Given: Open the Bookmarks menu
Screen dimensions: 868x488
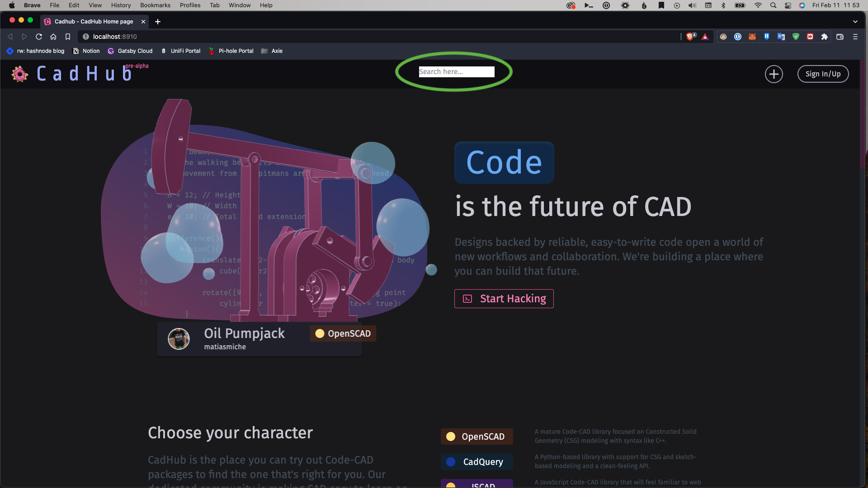Looking at the screenshot, I should pos(155,5).
